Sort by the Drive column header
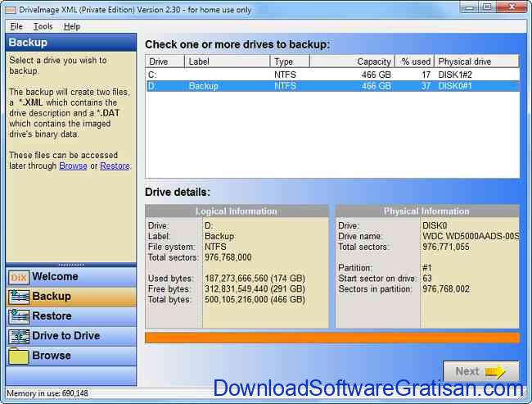The width and height of the screenshot is (532, 404). click(x=165, y=61)
